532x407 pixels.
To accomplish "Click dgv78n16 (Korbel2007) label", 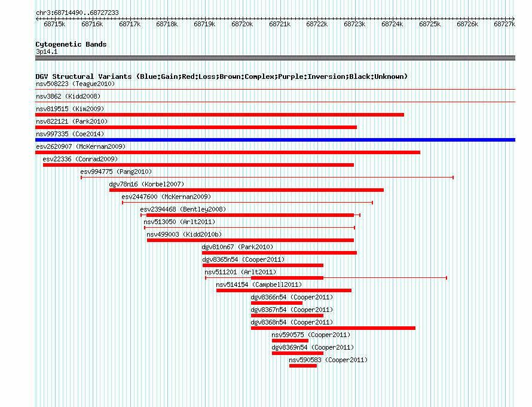I will point(146,184).
